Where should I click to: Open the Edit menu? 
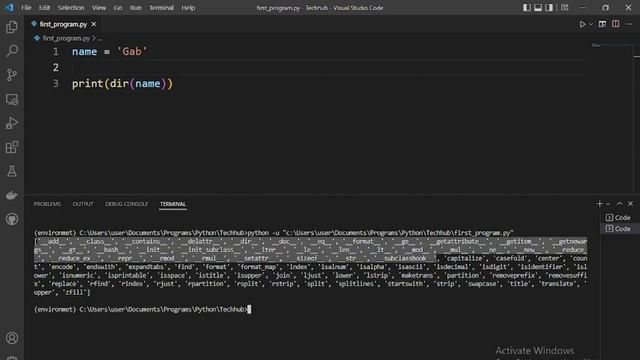tap(44, 8)
